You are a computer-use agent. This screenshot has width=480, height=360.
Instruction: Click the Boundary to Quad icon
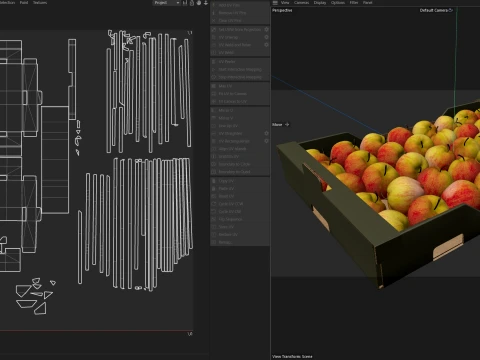(x=214, y=172)
